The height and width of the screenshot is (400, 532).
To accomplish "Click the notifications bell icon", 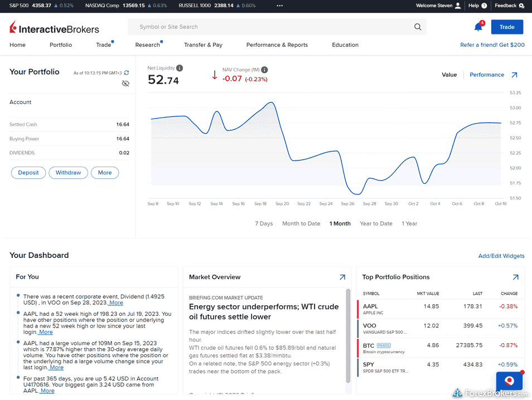I will [478, 27].
